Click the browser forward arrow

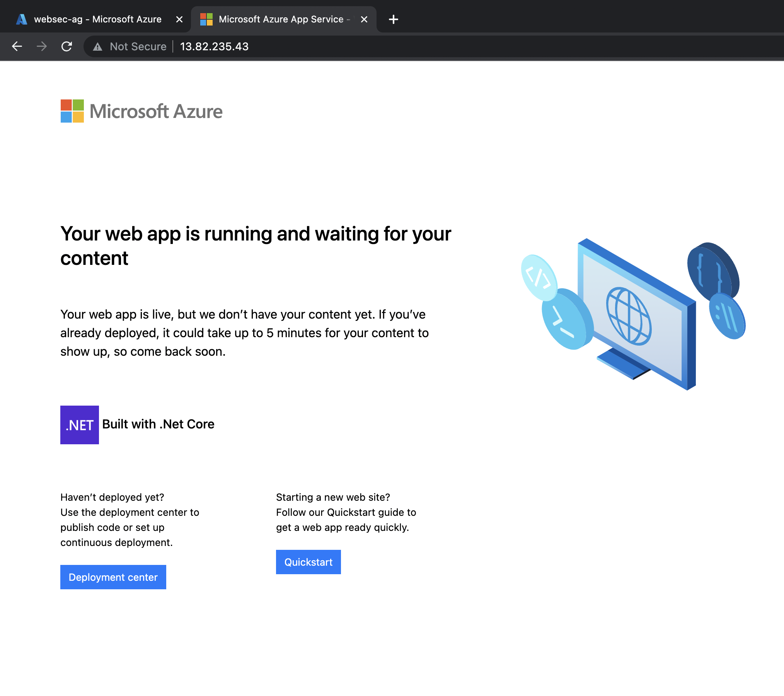click(42, 46)
